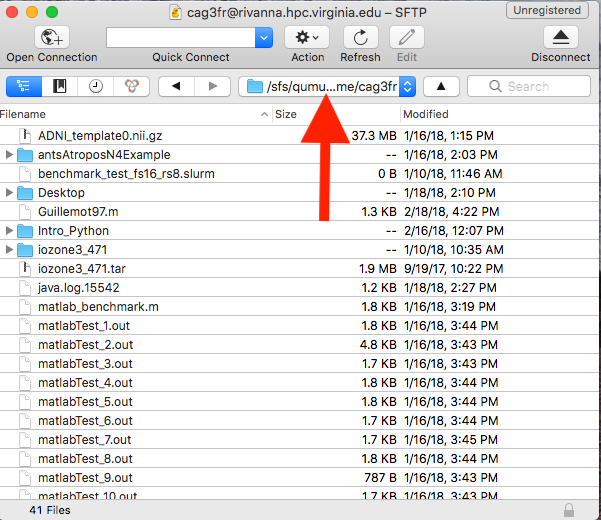Screen dimensions: 601x520
Task: Go up to the parent folder
Action: 441,87
